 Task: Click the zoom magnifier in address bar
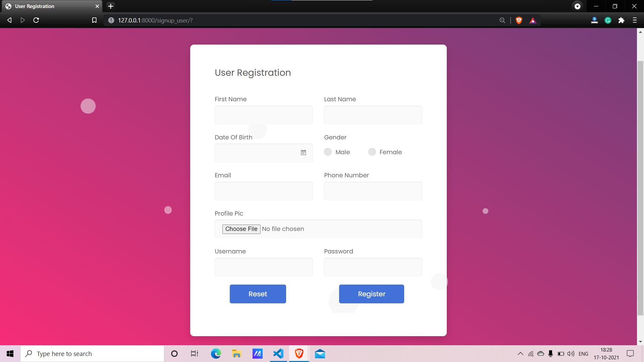(502, 20)
